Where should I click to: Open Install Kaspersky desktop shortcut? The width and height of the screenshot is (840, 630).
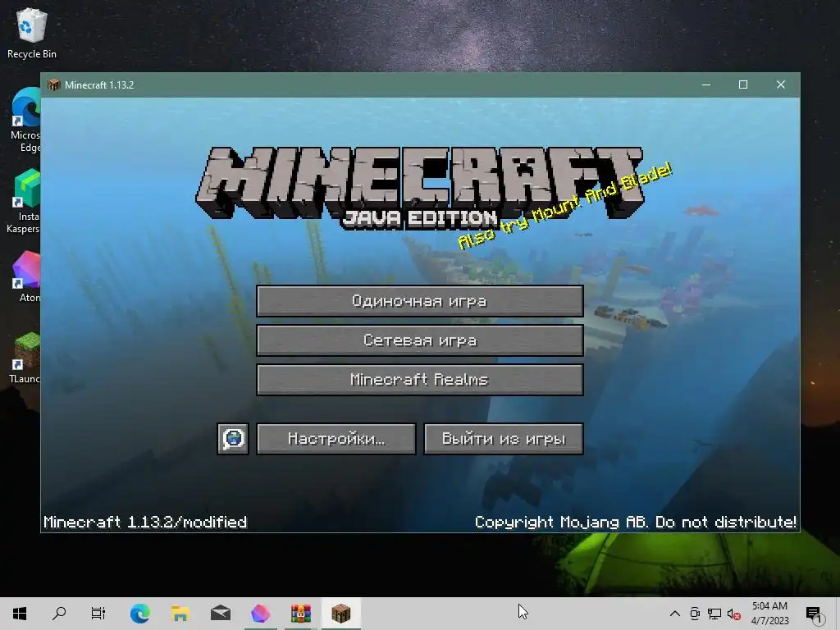tap(24, 202)
